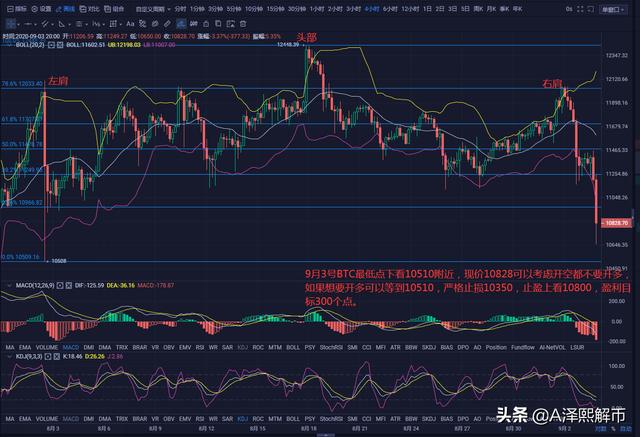Toggle the 自动 auto scale
This screenshot has width=640, height=437.
click(626, 428)
